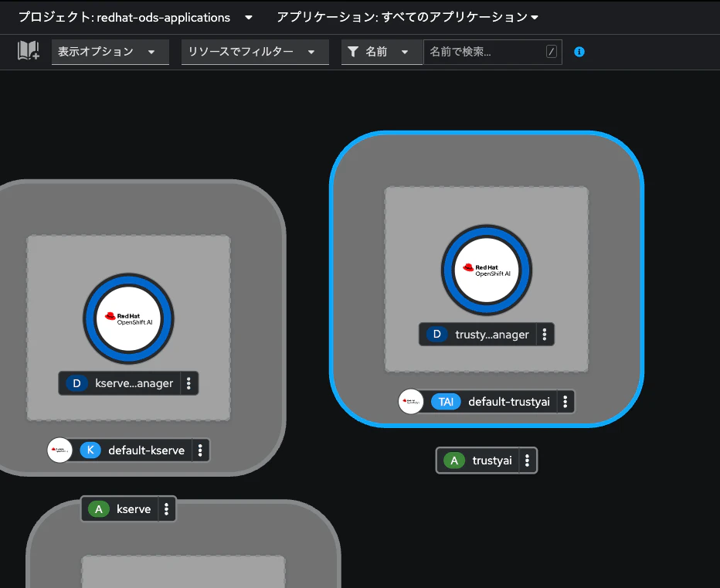Open the project selector redhat-ods-applications dropdown

135,18
